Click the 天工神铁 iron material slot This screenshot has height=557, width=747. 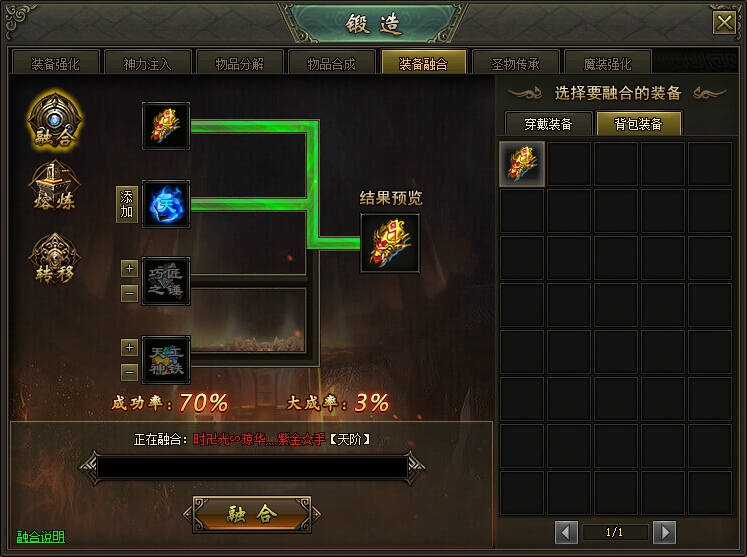click(x=166, y=360)
